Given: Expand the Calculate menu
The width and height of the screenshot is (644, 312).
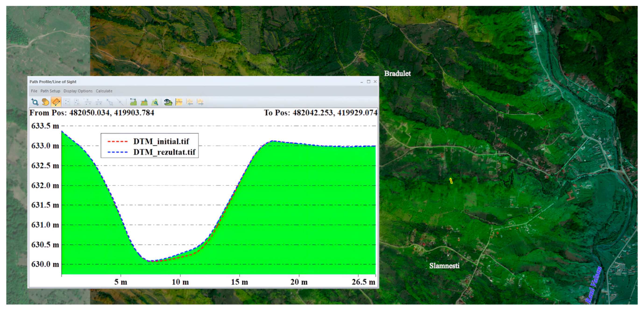Looking at the screenshot, I should [x=104, y=91].
